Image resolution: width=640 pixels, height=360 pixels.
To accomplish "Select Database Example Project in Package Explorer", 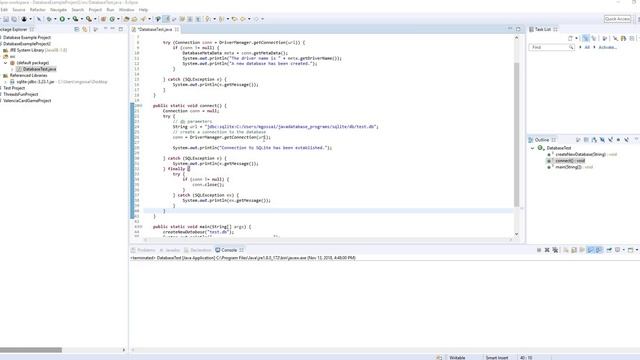I will pyautogui.click(x=27, y=38).
